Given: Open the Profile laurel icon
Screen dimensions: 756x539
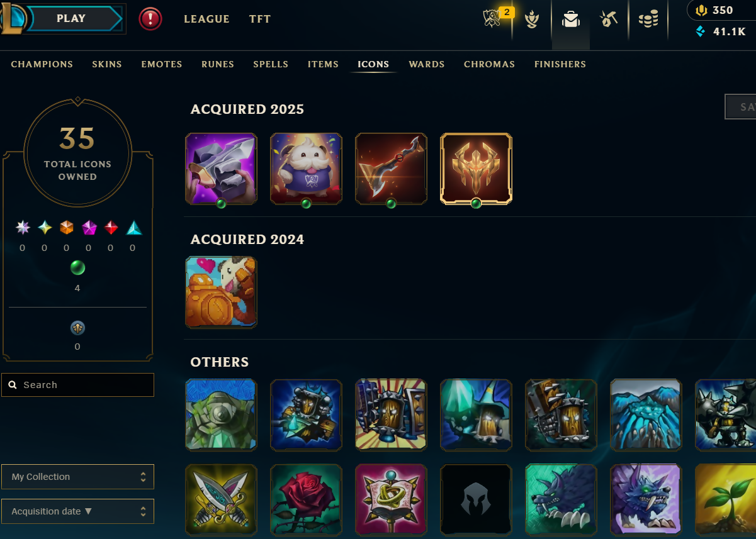Looking at the screenshot, I should (x=532, y=20).
